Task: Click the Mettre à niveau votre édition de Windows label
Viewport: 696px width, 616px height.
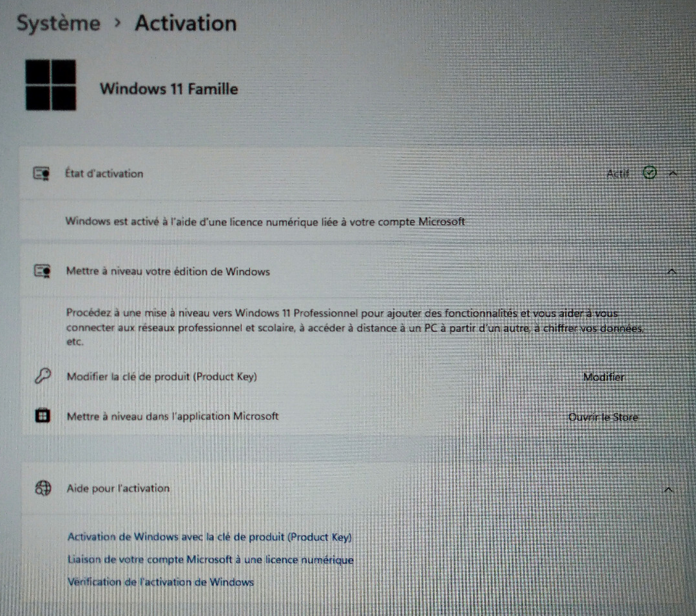Action: pyautogui.click(x=168, y=271)
